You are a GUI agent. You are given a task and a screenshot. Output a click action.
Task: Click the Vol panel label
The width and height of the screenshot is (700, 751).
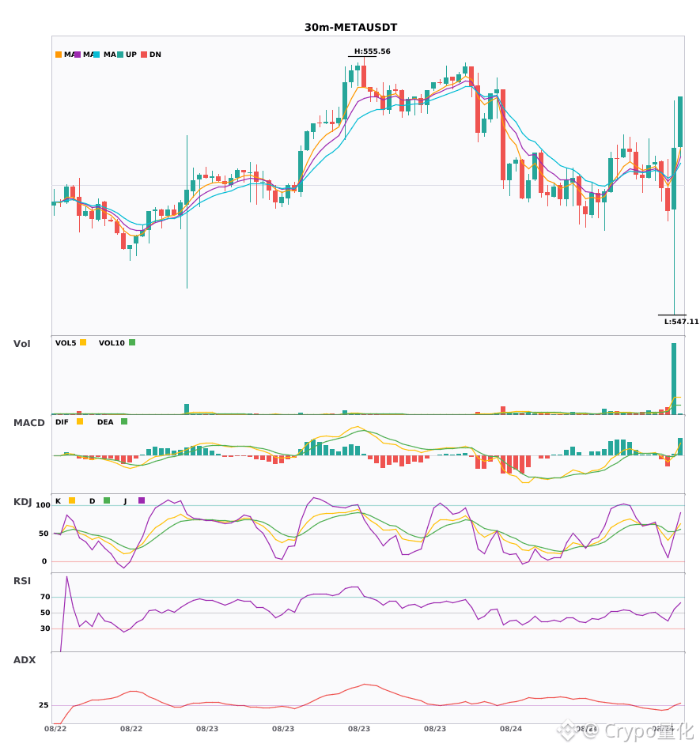coord(21,344)
